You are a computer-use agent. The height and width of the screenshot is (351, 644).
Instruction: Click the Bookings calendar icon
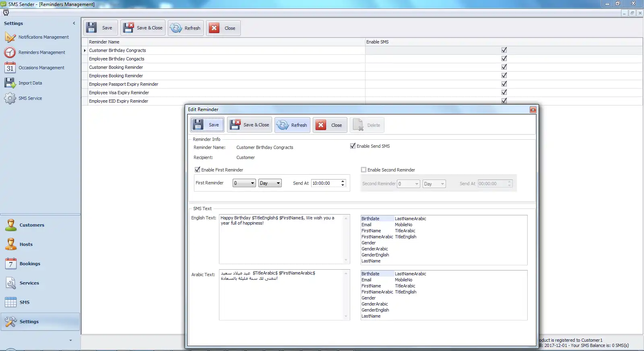[x=11, y=264]
